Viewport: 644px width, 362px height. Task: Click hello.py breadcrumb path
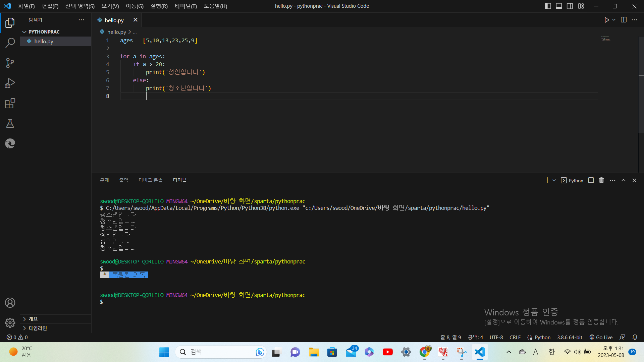116,32
